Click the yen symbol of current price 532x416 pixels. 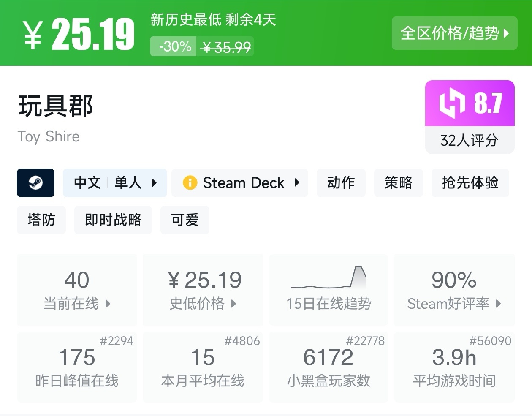[33, 35]
